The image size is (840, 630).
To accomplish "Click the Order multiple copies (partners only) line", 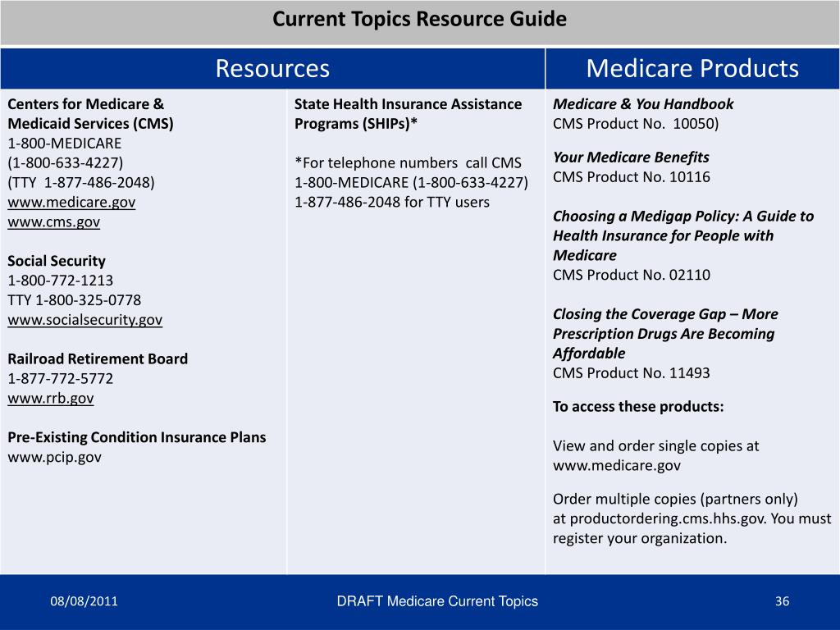I will pos(676,500).
